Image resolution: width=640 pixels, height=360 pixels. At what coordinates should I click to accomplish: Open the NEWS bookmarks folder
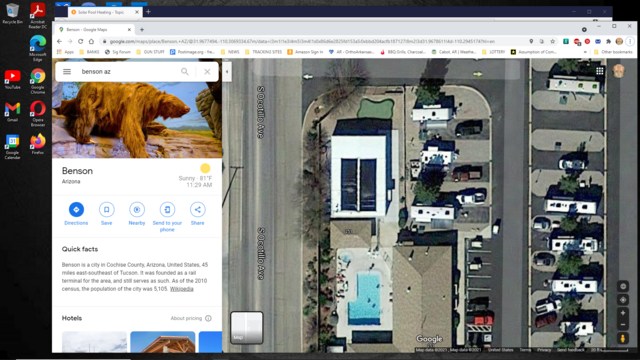point(230,52)
